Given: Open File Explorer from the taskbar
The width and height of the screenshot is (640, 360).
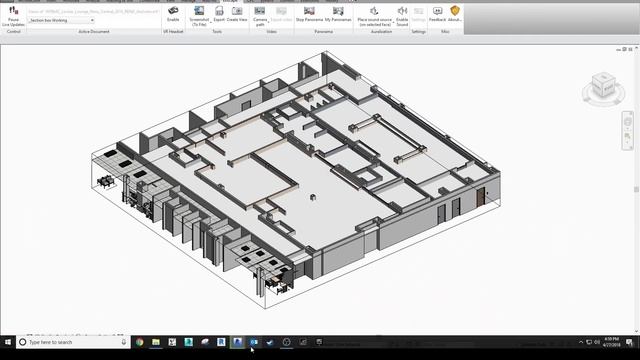Looking at the screenshot, I should pyautogui.click(x=156, y=342).
